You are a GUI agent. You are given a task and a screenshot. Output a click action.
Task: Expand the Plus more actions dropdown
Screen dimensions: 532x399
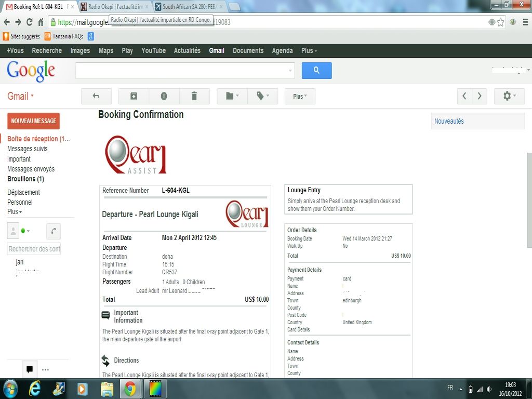300,96
